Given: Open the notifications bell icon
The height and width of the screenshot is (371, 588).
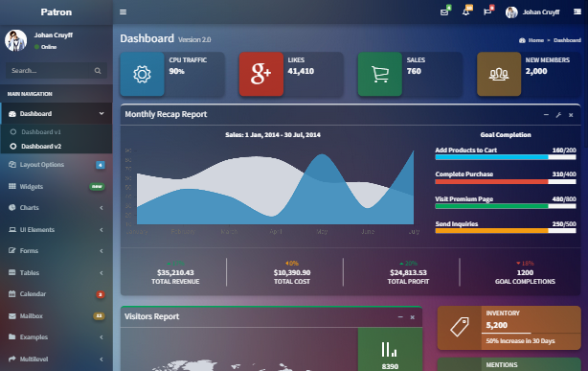Looking at the screenshot, I should 465,12.
